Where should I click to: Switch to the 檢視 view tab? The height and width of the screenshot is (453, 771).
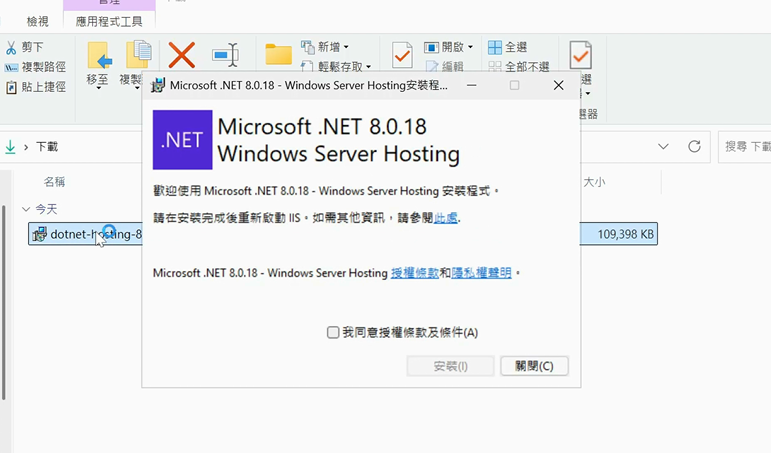tap(37, 22)
